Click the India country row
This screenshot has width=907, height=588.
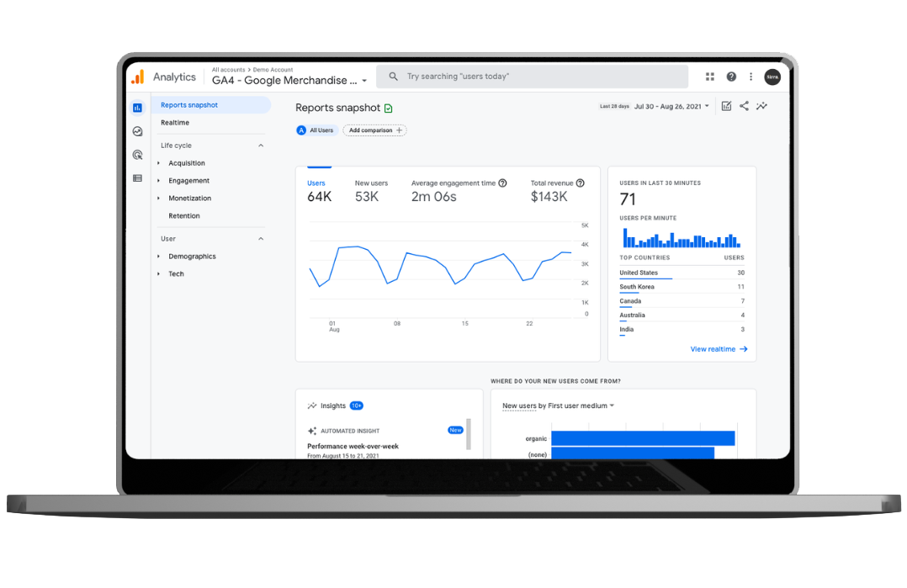click(x=682, y=330)
